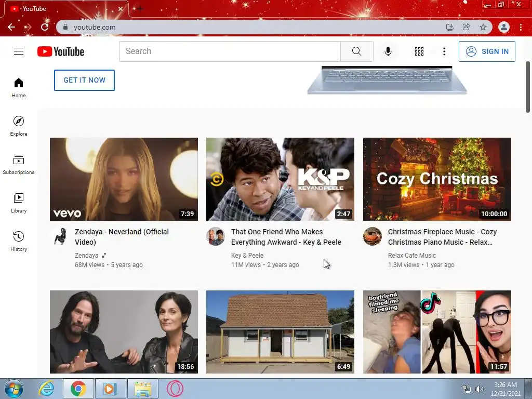Open the YouTube hamburger guide menu

click(19, 51)
